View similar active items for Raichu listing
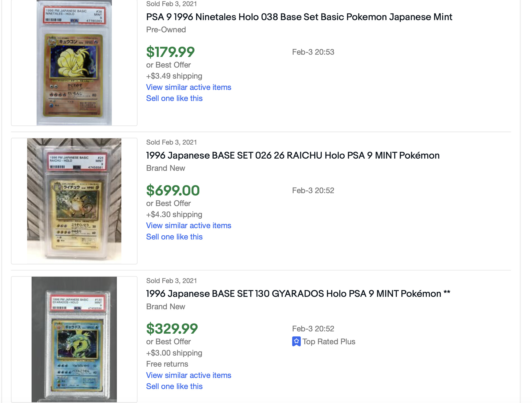 tap(189, 225)
